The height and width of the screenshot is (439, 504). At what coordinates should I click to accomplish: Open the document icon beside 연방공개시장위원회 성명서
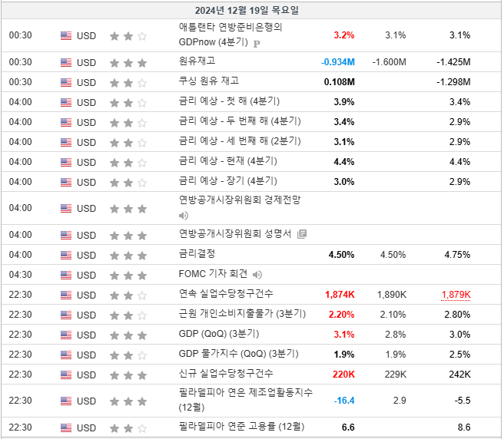[301, 234]
